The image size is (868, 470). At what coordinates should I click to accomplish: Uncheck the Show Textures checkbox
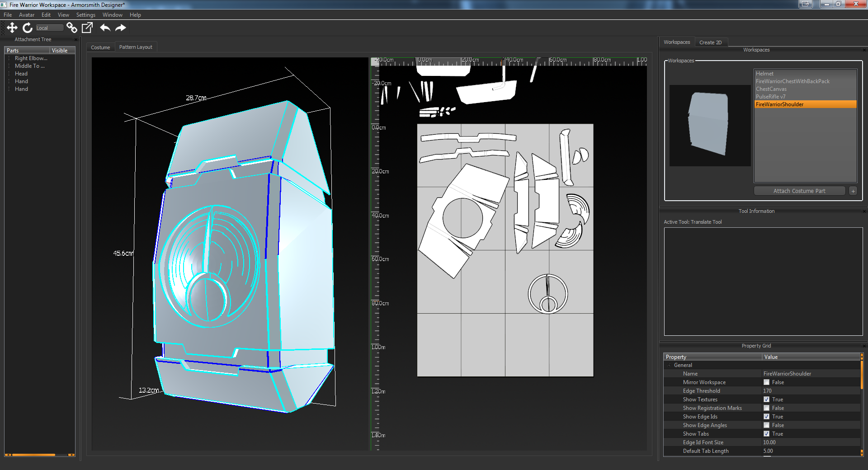[x=766, y=399]
